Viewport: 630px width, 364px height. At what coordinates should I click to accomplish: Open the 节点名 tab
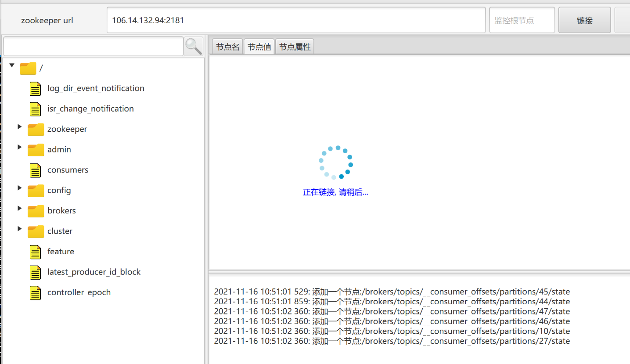pos(227,47)
